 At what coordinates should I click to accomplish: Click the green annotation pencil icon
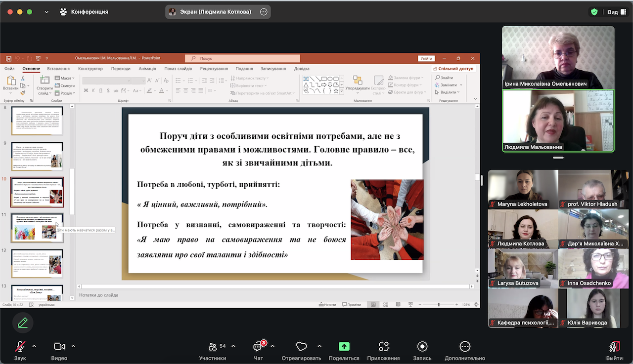click(23, 323)
